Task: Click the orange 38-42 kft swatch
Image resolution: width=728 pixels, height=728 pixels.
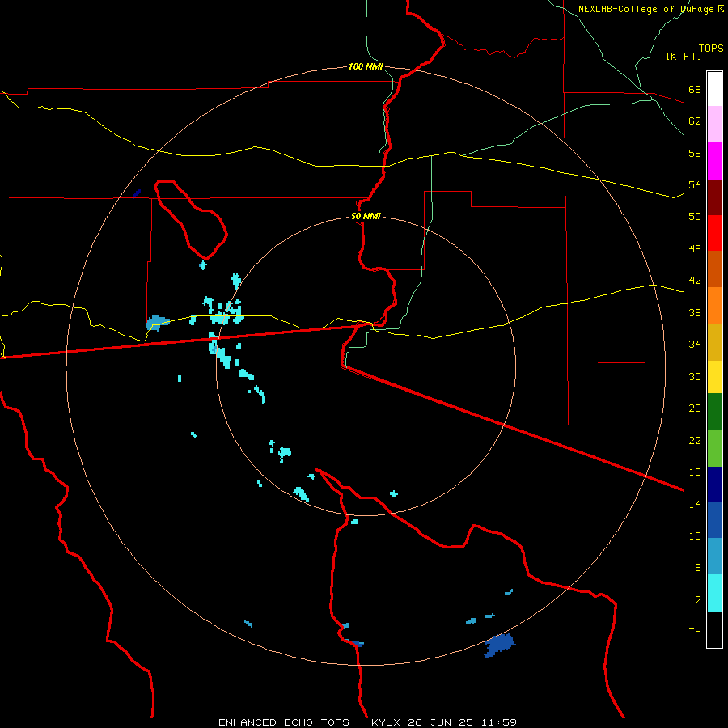Action: 714,306
